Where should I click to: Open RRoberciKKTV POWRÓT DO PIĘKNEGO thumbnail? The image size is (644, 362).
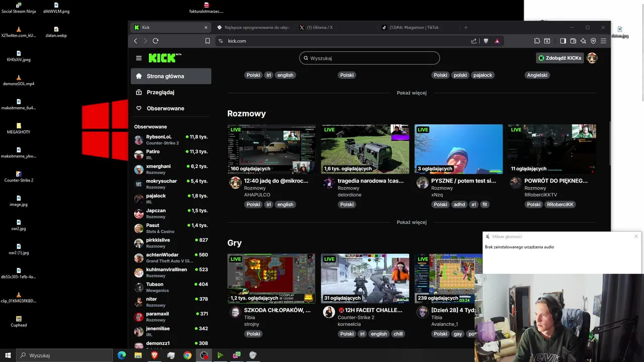[x=552, y=149]
